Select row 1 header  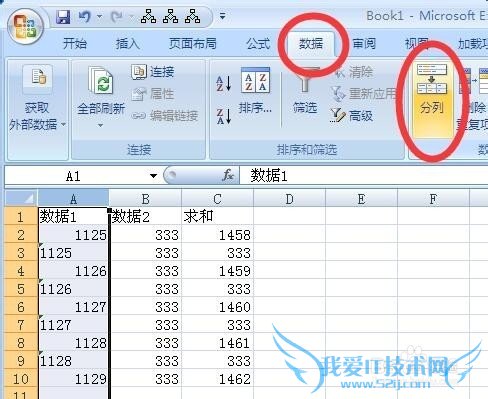click(x=21, y=217)
